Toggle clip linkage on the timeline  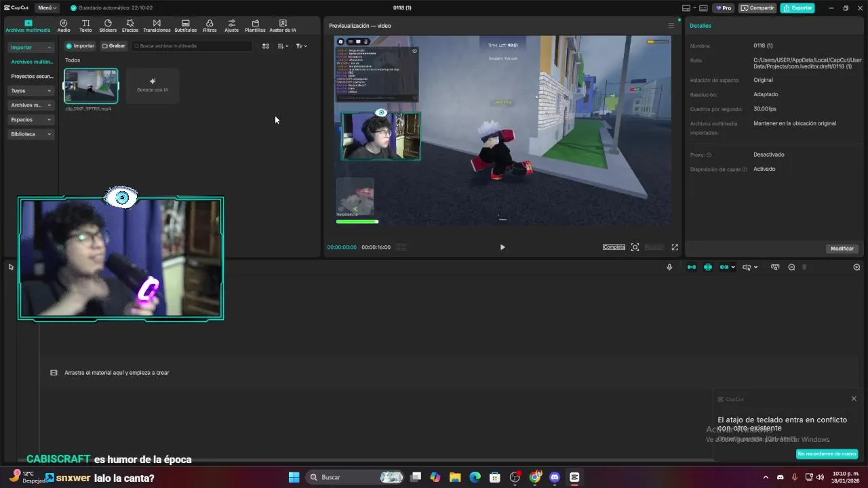click(x=724, y=267)
